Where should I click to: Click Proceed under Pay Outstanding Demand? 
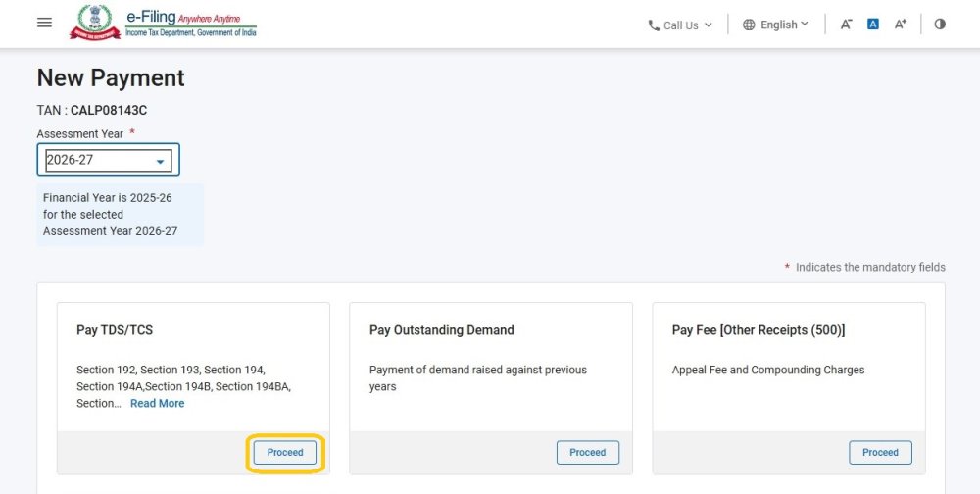click(588, 453)
